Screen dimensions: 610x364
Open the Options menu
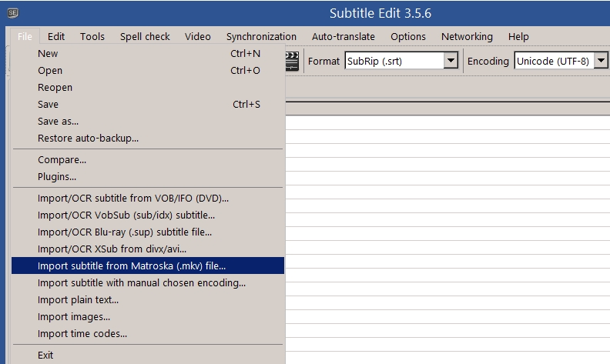pyautogui.click(x=408, y=36)
